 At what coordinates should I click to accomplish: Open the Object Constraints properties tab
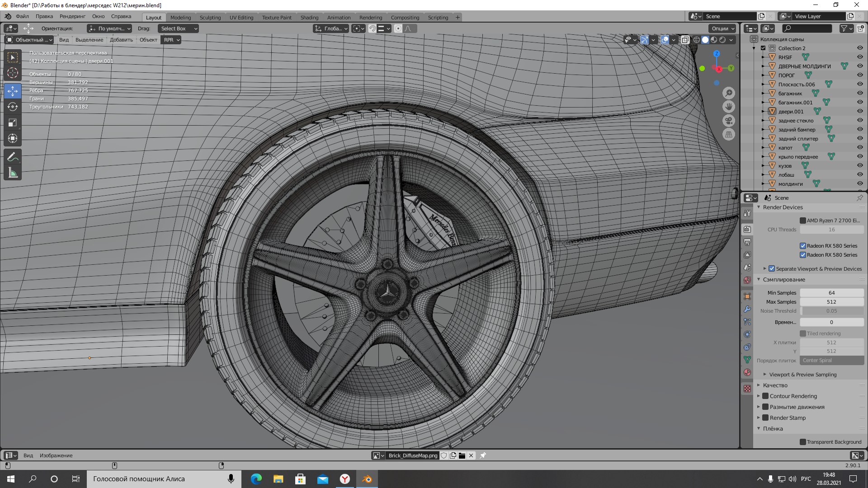pos(747,347)
